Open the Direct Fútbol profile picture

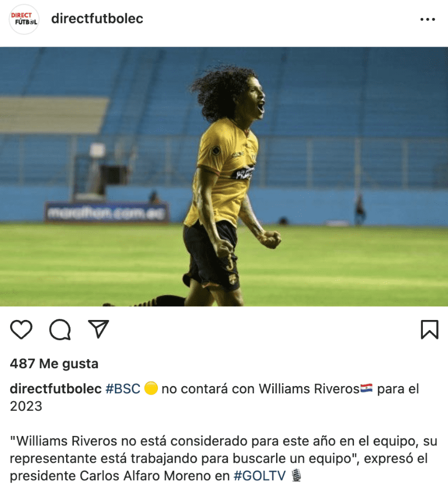[x=24, y=19]
